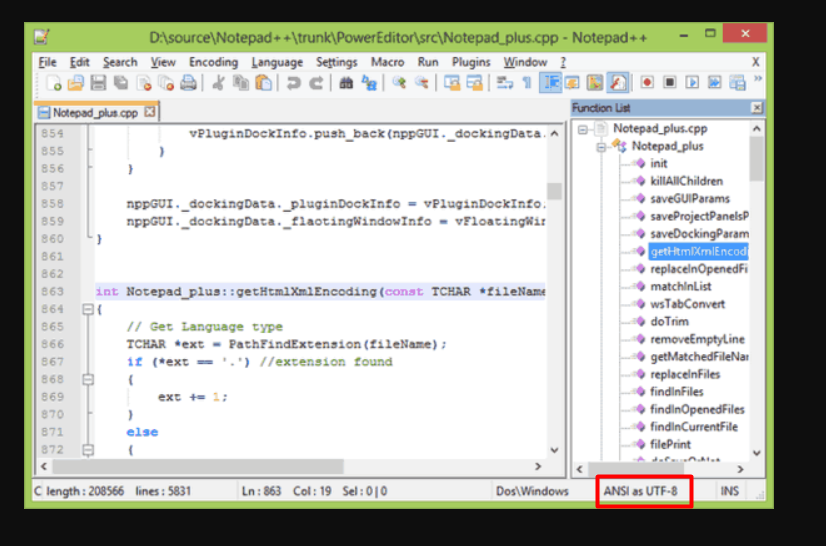This screenshot has width=826, height=546.
Task: Click the Print toolbar icon
Action: tap(187, 83)
